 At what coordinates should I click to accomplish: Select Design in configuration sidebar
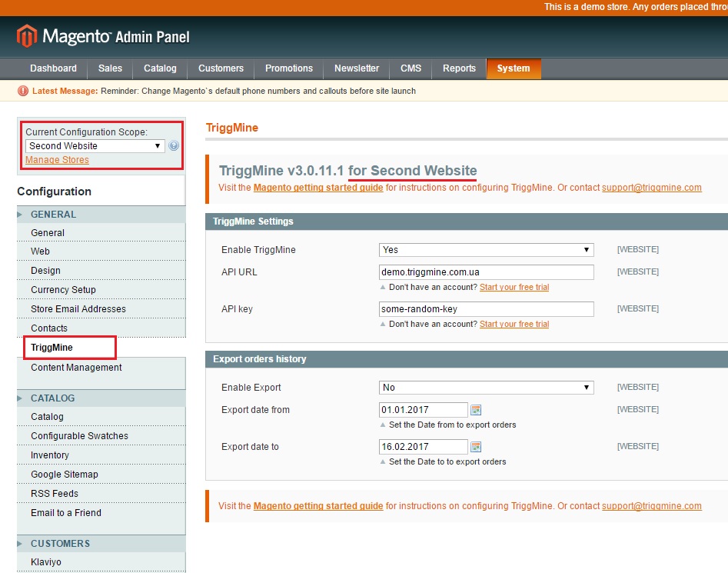101,270
